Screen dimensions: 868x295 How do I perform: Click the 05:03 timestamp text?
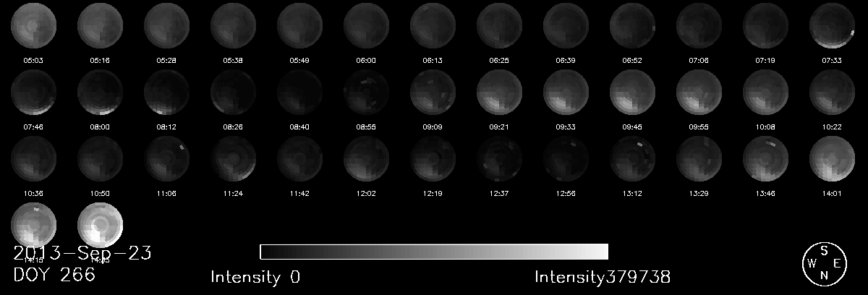[34, 61]
